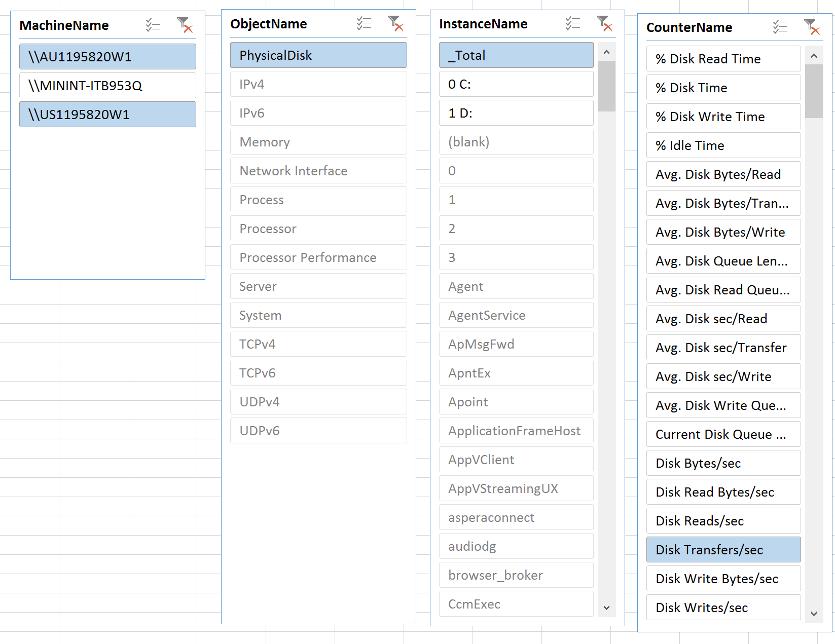Image resolution: width=835 pixels, height=644 pixels.
Task: Select the \\MININT-ITB953Q machine item
Action: 107,85
